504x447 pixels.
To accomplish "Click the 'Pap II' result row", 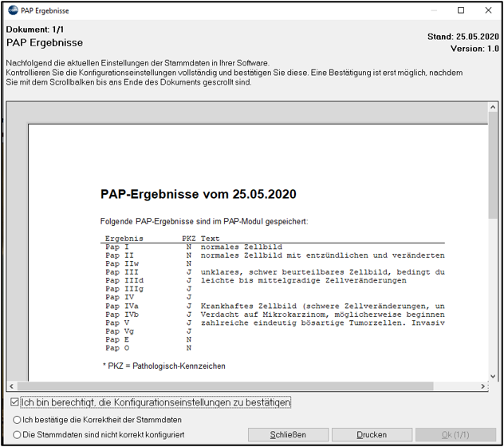I will pos(275,255).
